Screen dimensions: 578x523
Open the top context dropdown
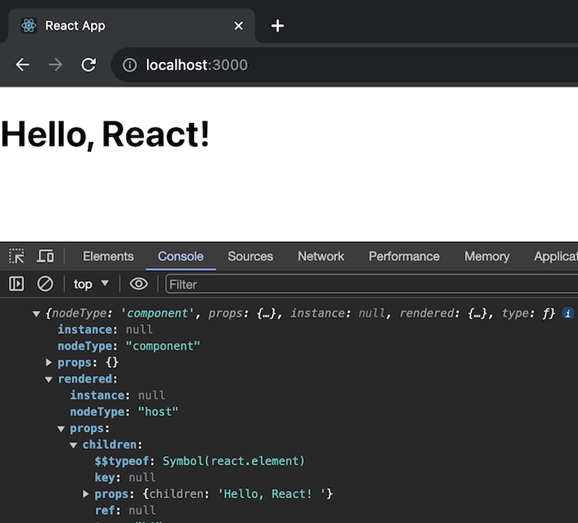point(91,284)
